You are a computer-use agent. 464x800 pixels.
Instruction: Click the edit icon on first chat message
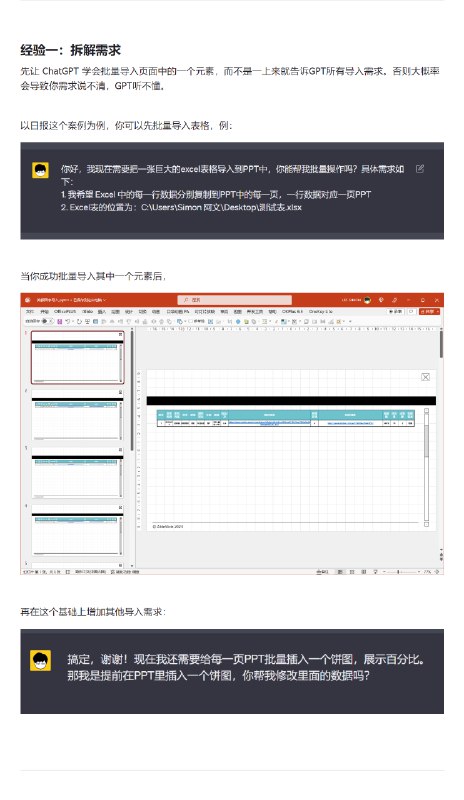pyautogui.click(x=420, y=169)
